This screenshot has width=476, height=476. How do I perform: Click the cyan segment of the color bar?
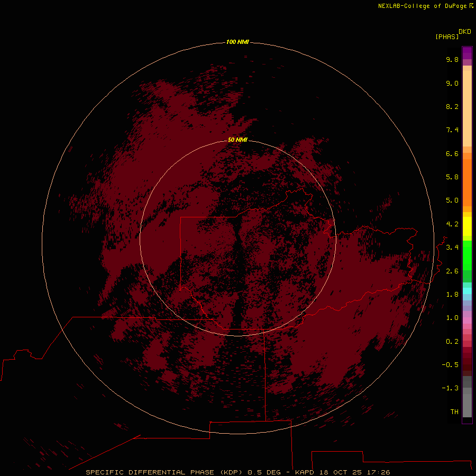tap(467, 290)
